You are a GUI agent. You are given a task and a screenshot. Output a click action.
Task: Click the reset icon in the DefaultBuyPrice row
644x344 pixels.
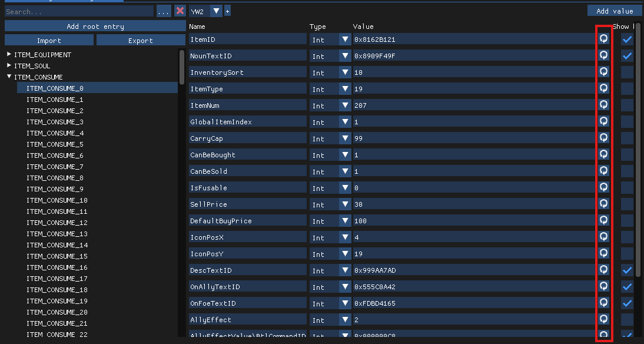click(603, 220)
